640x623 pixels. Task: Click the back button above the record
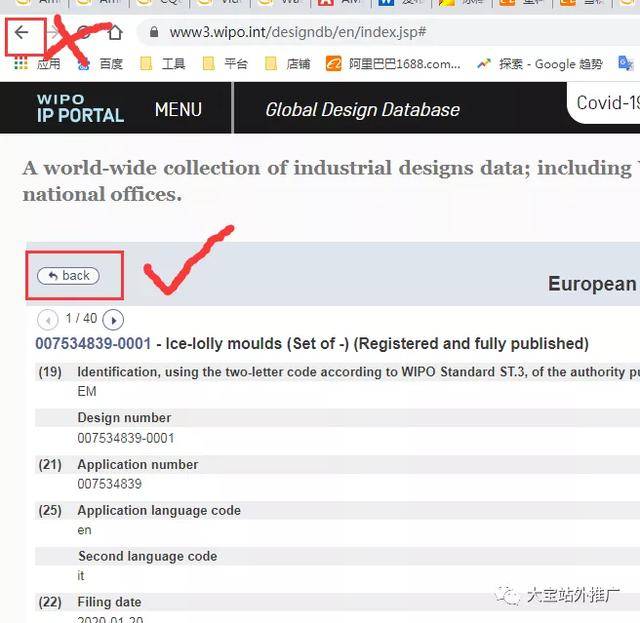pyautogui.click(x=68, y=276)
